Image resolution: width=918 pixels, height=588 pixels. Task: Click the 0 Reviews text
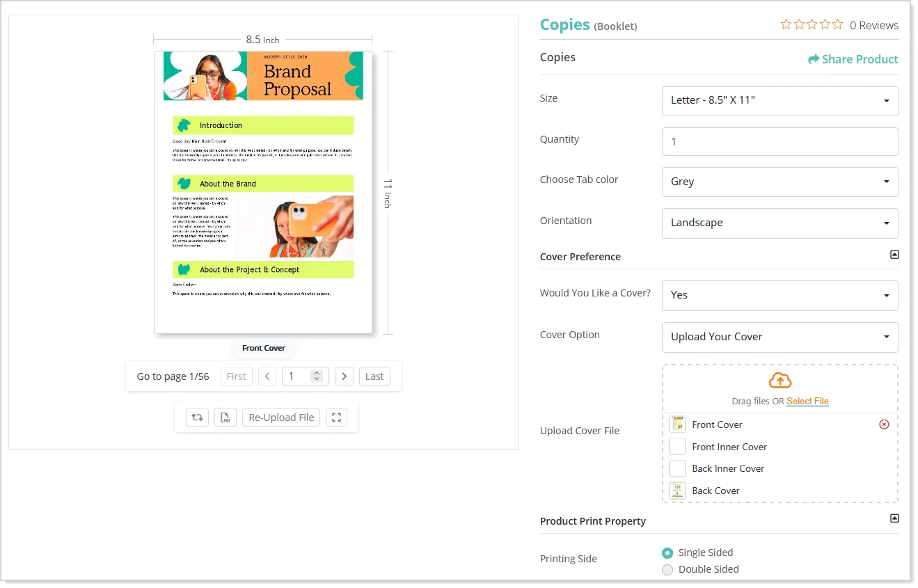click(874, 25)
